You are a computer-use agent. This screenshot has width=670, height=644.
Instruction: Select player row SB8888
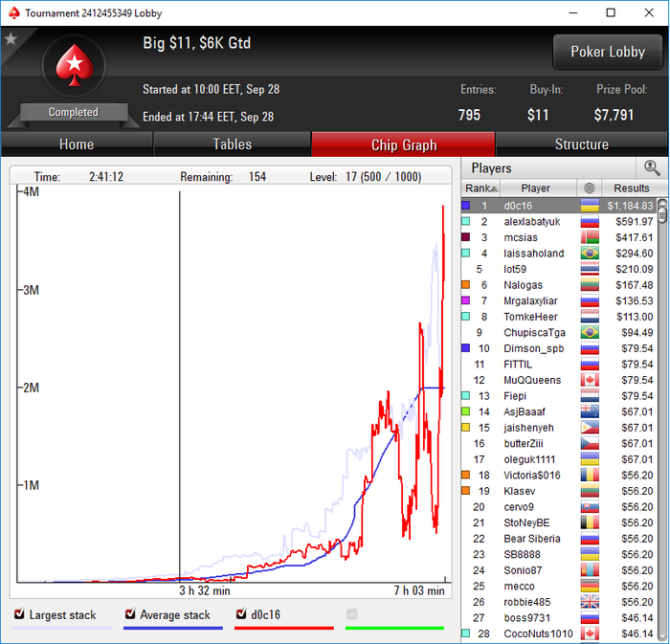[559, 554]
